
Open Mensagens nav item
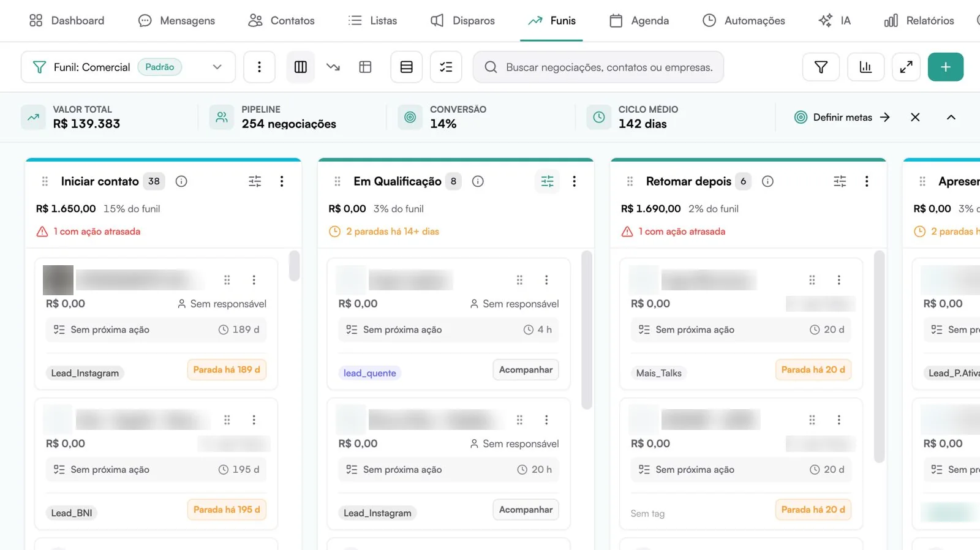click(176, 20)
